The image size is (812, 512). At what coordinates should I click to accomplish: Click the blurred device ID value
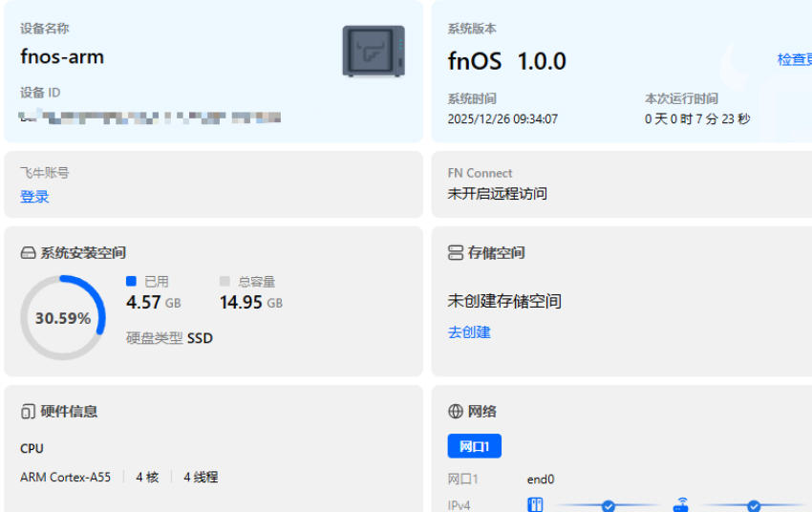[x=151, y=117]
